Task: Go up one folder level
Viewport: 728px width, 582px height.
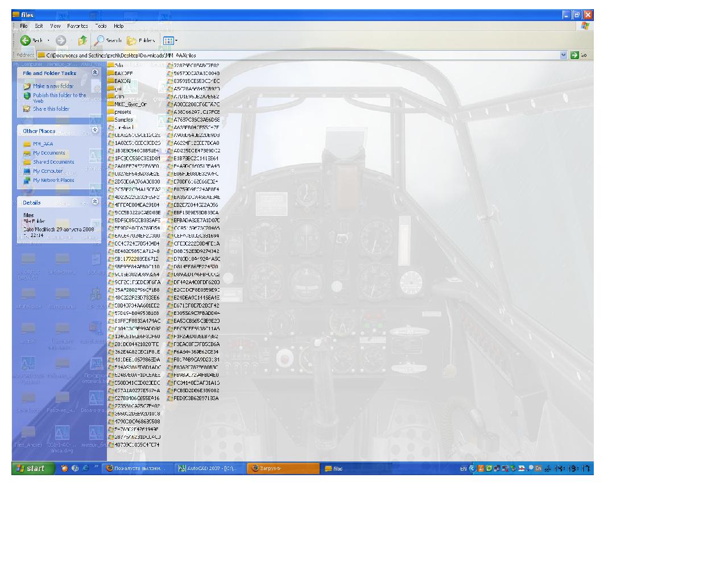Action: pyautogui.click(x=83, y=40)
